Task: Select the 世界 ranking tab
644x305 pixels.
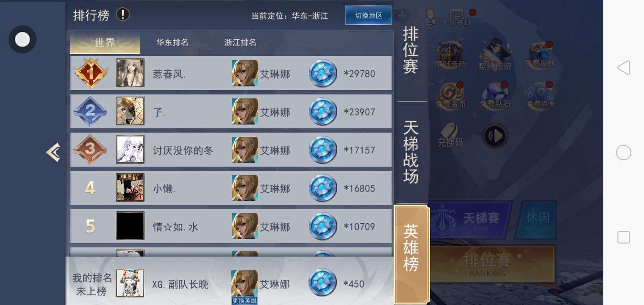Action: click(105, 42)
